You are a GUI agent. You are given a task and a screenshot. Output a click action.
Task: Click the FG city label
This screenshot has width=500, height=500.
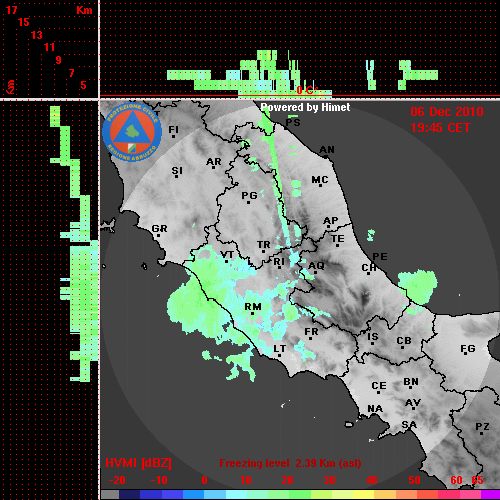pos(468,349)
